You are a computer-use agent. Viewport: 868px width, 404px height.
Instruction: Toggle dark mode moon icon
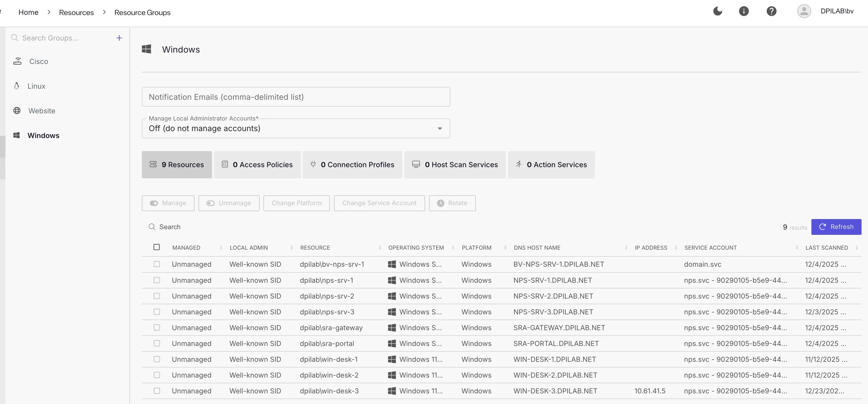718,11
